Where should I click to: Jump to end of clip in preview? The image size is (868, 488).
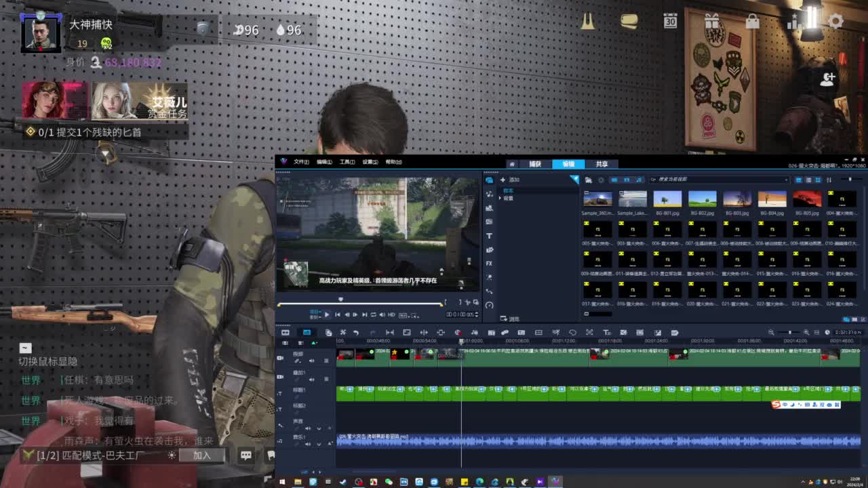pyautogui.click(x=364, y=314)
